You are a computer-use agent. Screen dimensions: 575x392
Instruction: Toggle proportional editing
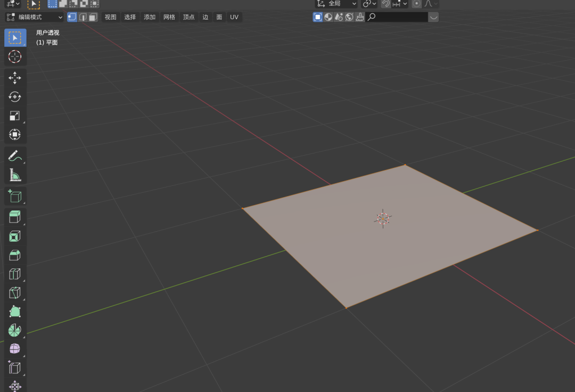(x=416, y=4)
